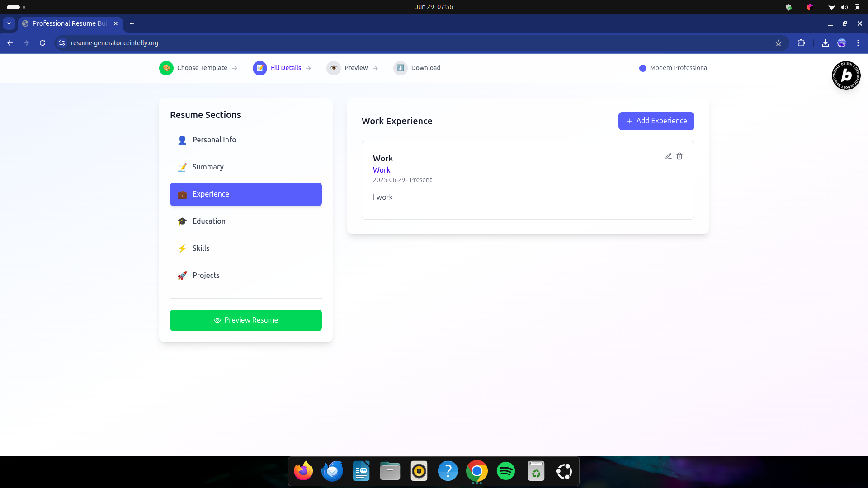The image size is (868, 488).
Task: Reload the resume generator page
Action: [x=42, y=43]
